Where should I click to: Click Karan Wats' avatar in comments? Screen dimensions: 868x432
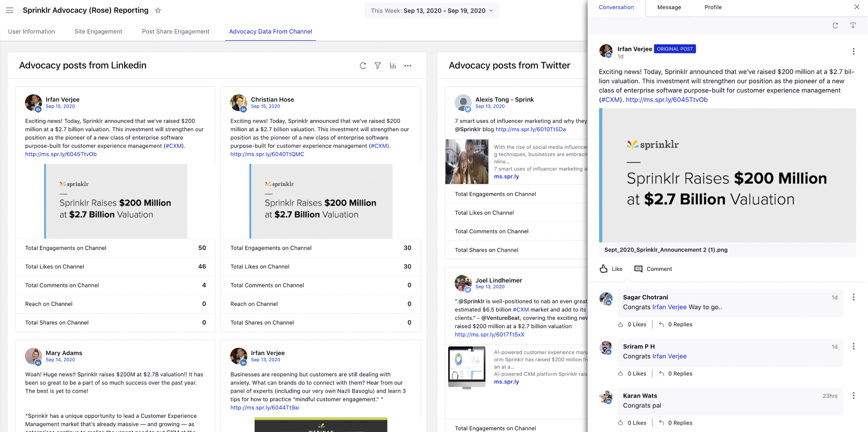[x=606, y=397]
